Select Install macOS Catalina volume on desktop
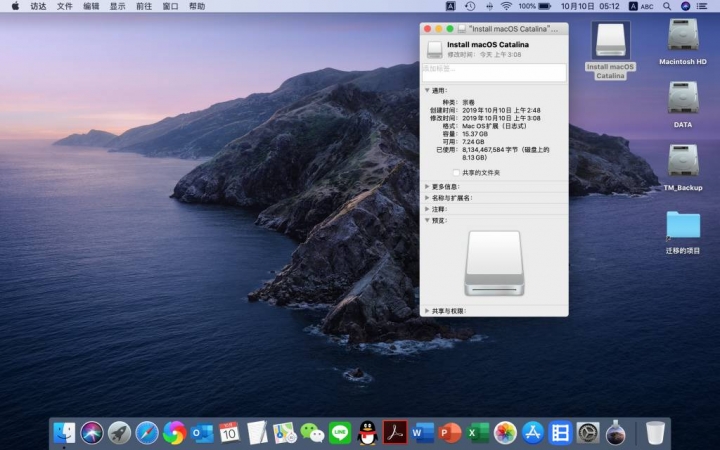 (x=611, y=50)
